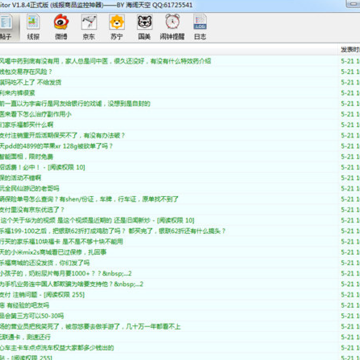Viewport: 360px width, 360px height.
Task: Select the row about 全民仙游记的老哥吗
Action: coord(180,189)
